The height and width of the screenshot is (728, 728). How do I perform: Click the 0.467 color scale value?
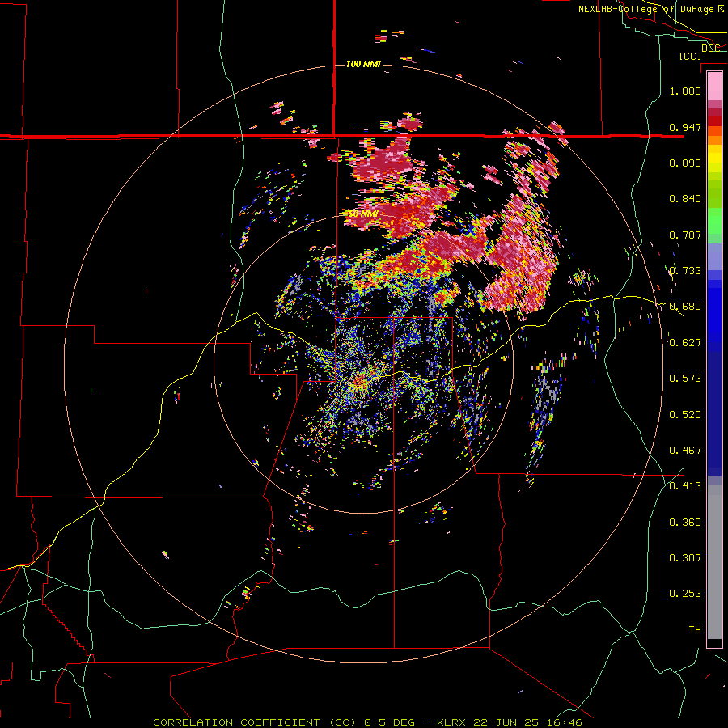685,451
